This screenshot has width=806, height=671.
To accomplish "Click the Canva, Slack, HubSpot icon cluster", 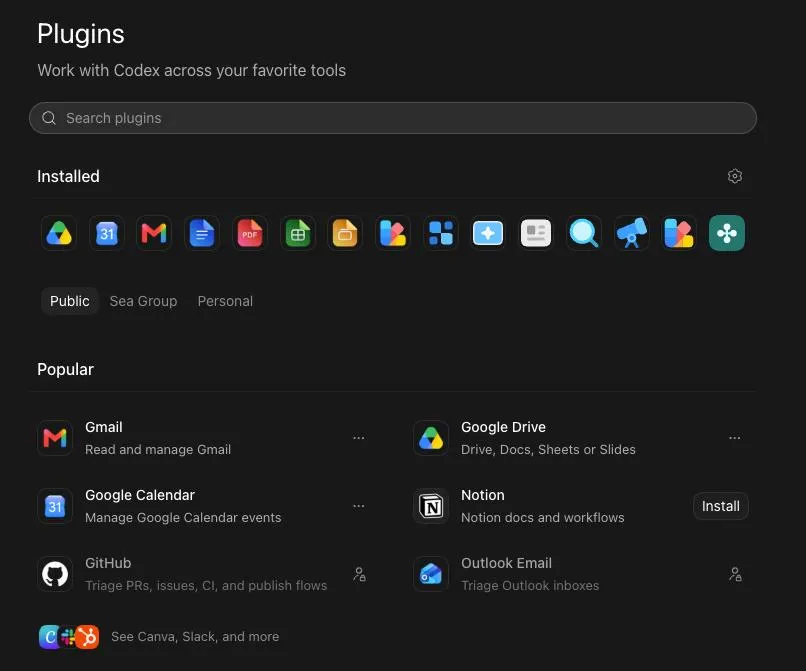I will [x=69, y=637].
